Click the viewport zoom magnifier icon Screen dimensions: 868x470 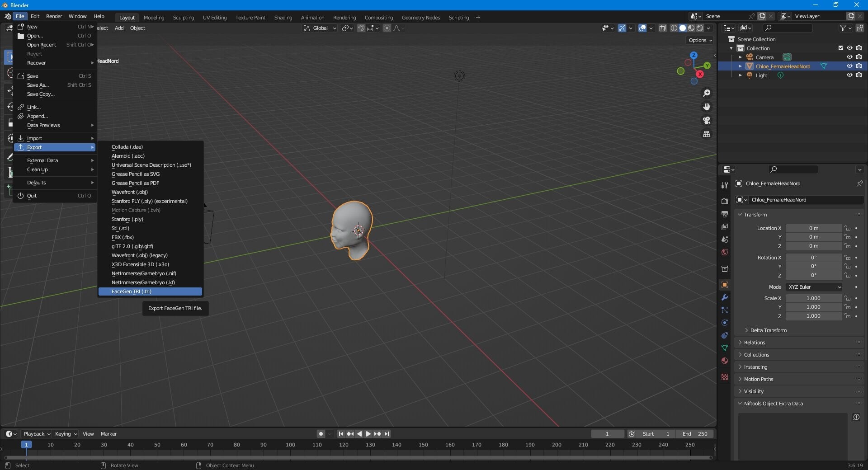point(706,93)
